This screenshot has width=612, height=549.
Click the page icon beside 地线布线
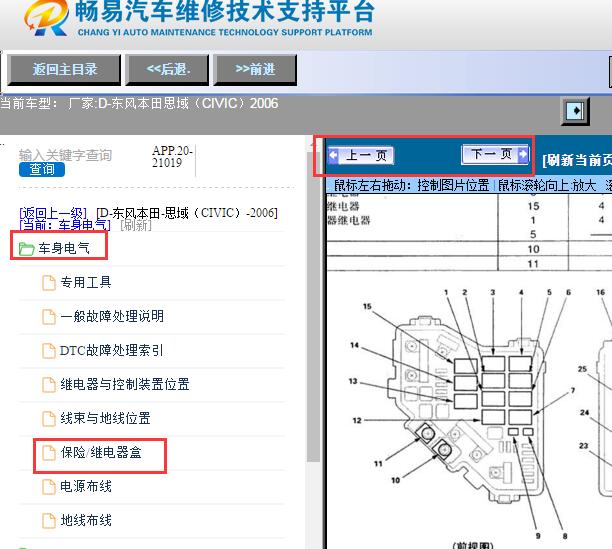(x=49, y=521)
